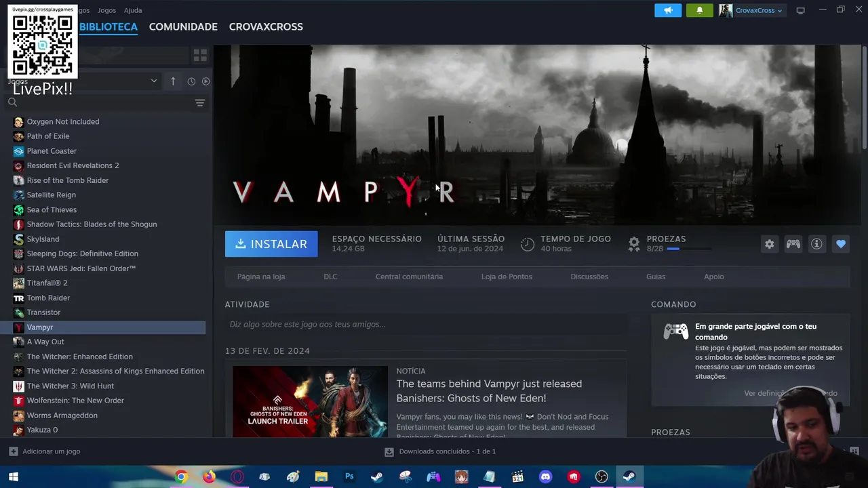Switch library to grid view icon
868x488 pixels.
coord(200,55)
